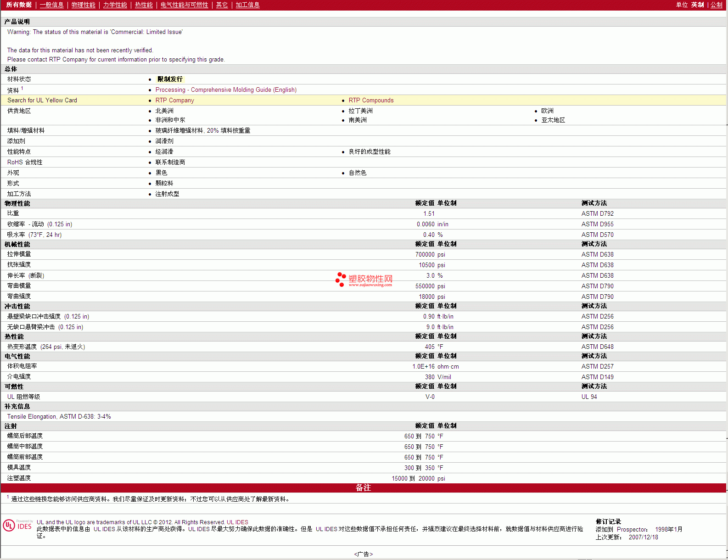This screenshot has width=728, height=560.
Task: Click the RTP Company link
Action: [174, 101]
